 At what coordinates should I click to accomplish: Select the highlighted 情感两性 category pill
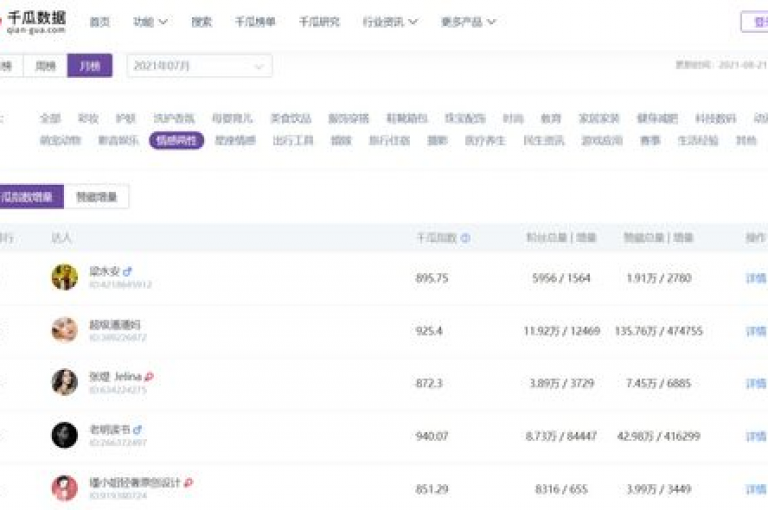176,141
